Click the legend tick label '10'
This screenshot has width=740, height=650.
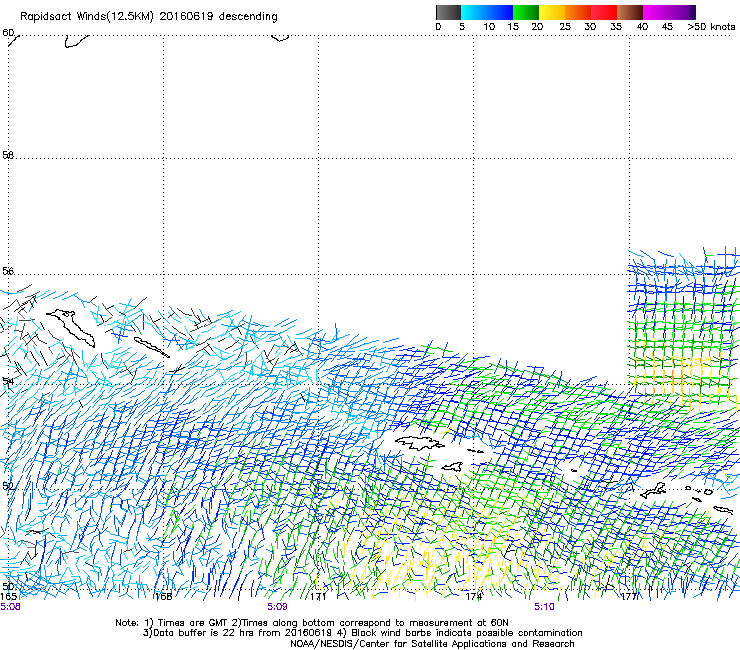click(x=489, y=27)
